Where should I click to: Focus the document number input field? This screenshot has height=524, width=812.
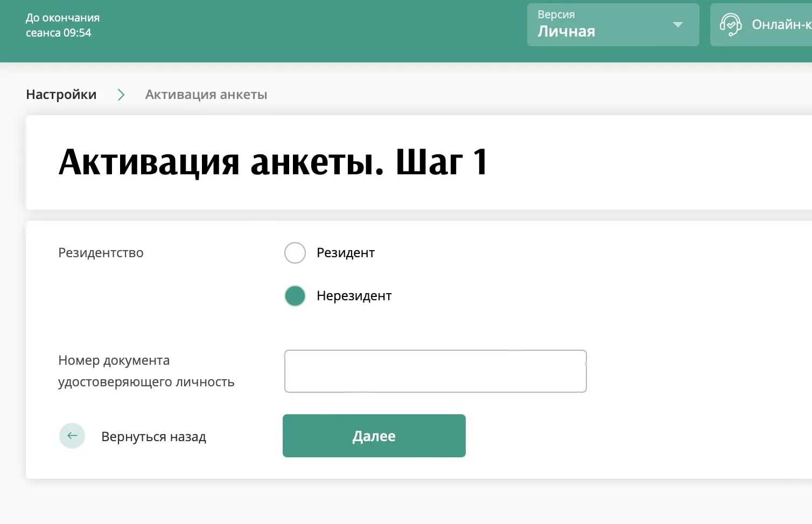tap(435, 371)
